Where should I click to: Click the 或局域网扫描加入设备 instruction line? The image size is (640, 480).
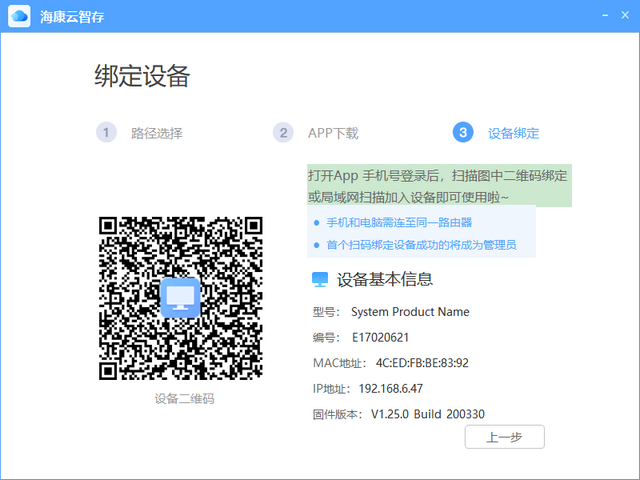point(408,198)
